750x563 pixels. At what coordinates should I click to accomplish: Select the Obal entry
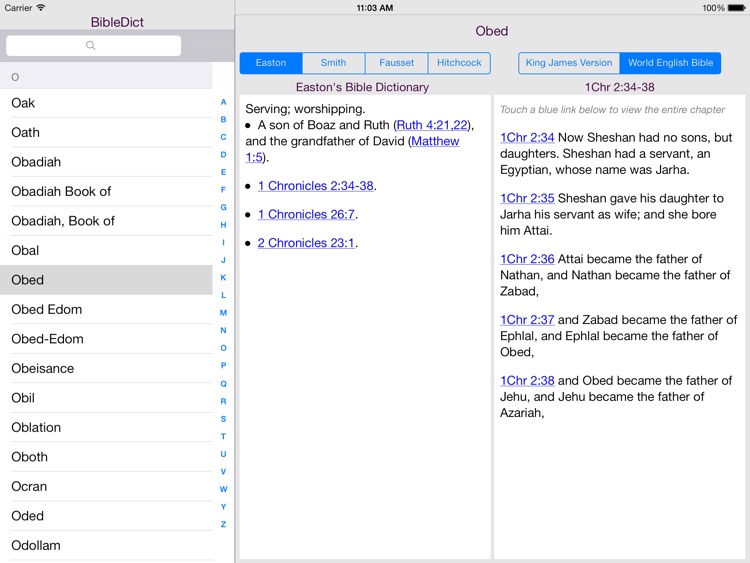[x=106, y=251]
